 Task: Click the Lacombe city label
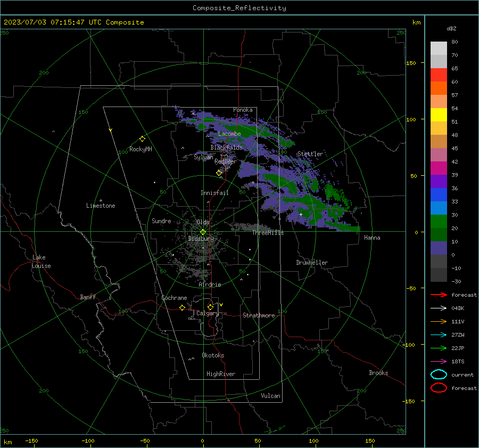coord(229,134)
